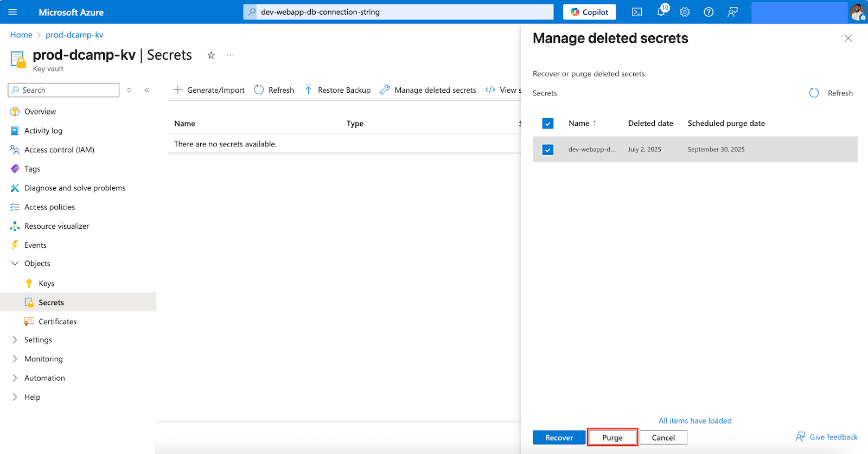The height and width of the screenshot is (454, 868).
Task: Click the Recover button
Action: pyautogui.click(x=559, y=438)
